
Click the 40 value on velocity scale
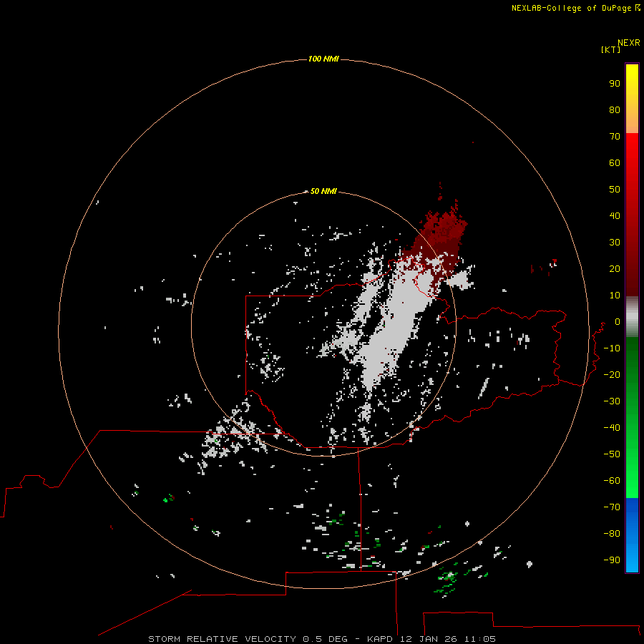click(615, 215)
